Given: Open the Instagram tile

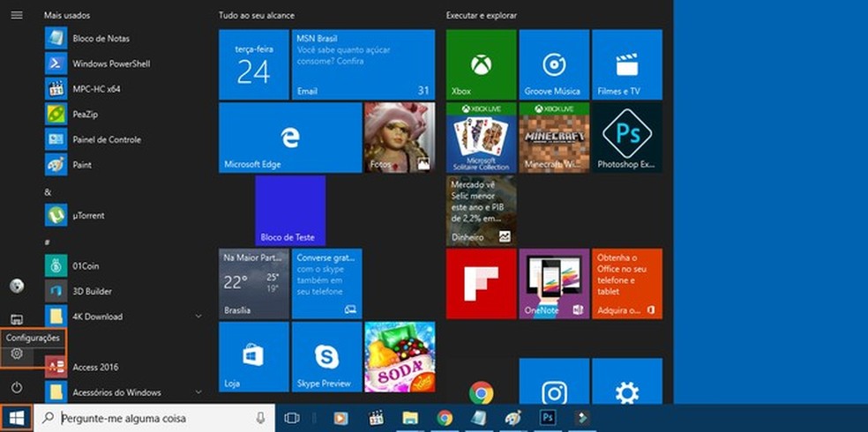Looking at the screenshot, I should (554, 381).
